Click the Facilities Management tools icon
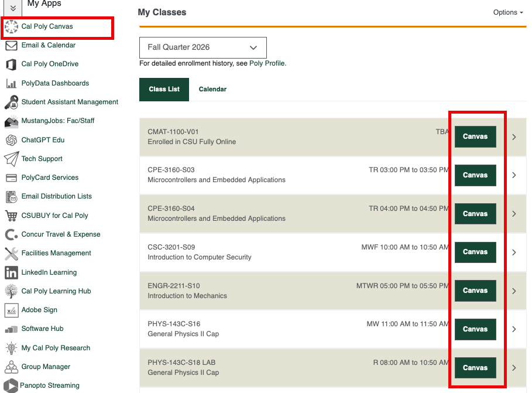This screenshot has height=393, width=532. point(11,254)
